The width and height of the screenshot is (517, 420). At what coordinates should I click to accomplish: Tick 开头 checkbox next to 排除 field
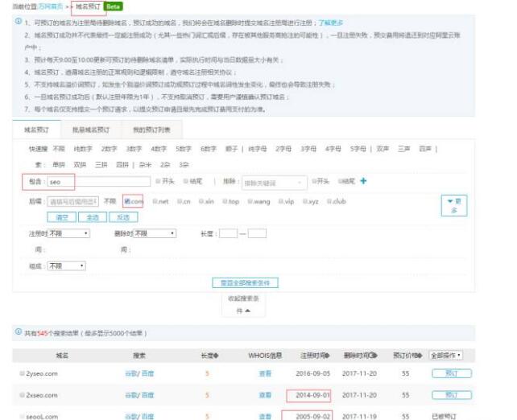[314, 181]
